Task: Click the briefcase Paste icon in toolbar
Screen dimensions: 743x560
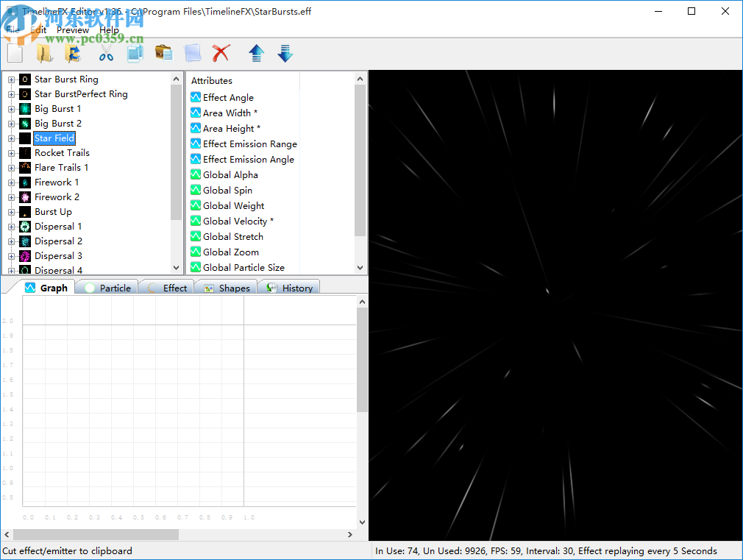Action: pyautogui.click(x=163, y=53)
